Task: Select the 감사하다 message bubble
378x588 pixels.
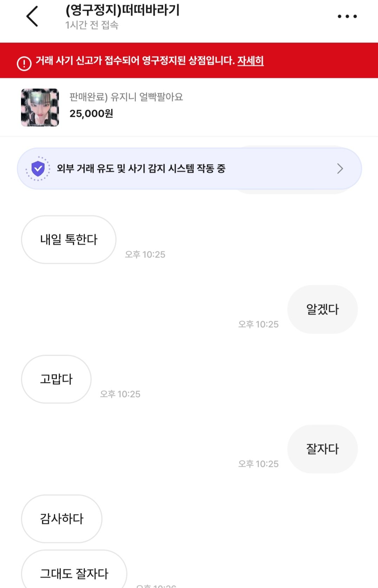Action: (x=62, y=519)
